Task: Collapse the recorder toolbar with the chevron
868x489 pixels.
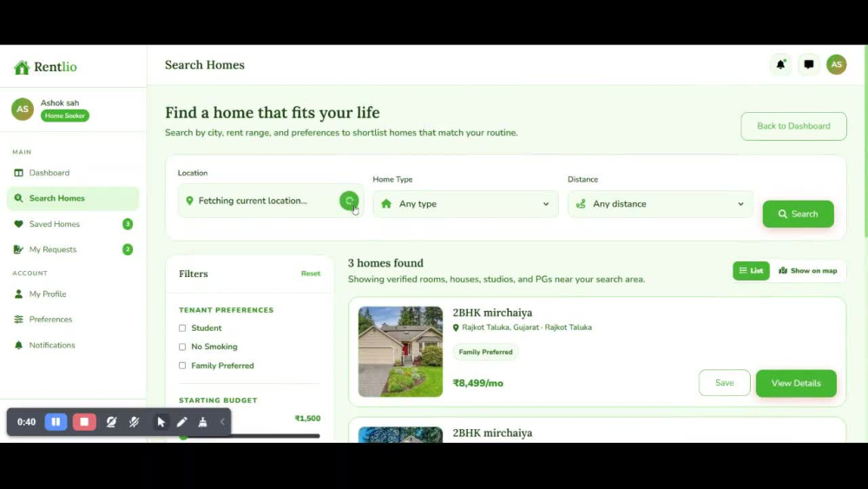Action: point(222,422)
